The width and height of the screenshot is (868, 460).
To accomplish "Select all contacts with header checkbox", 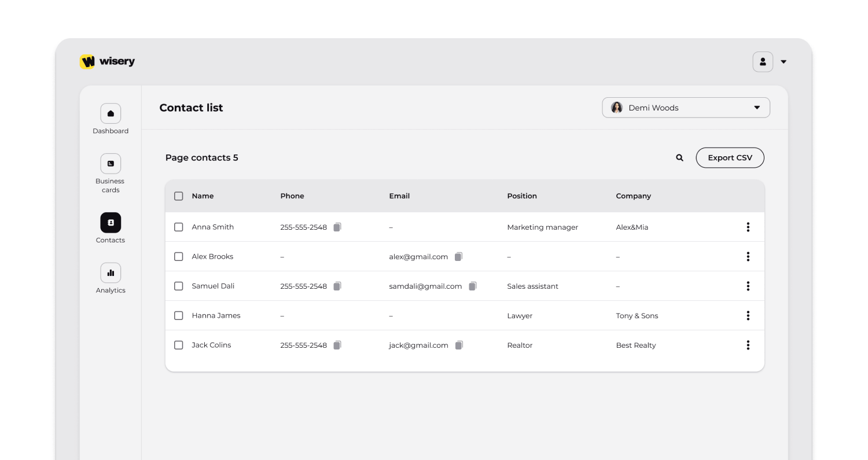I will (x=179, y=196).
